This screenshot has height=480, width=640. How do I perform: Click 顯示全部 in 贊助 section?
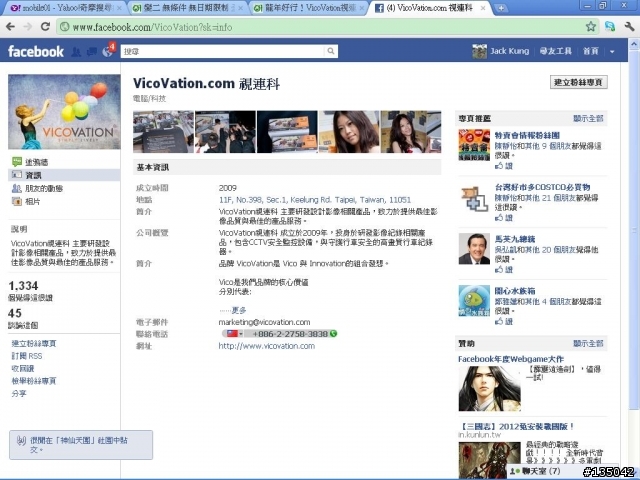coord(588,344)
